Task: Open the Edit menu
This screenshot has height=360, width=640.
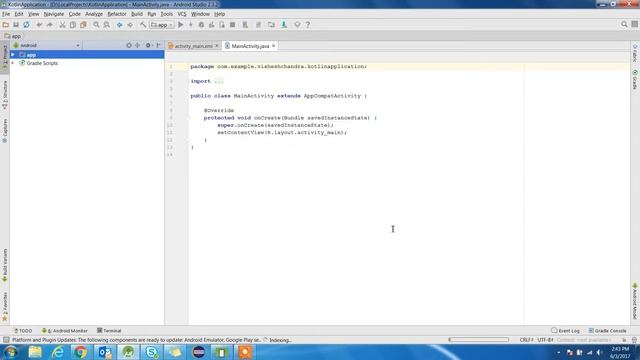Action: pos(19,14)
